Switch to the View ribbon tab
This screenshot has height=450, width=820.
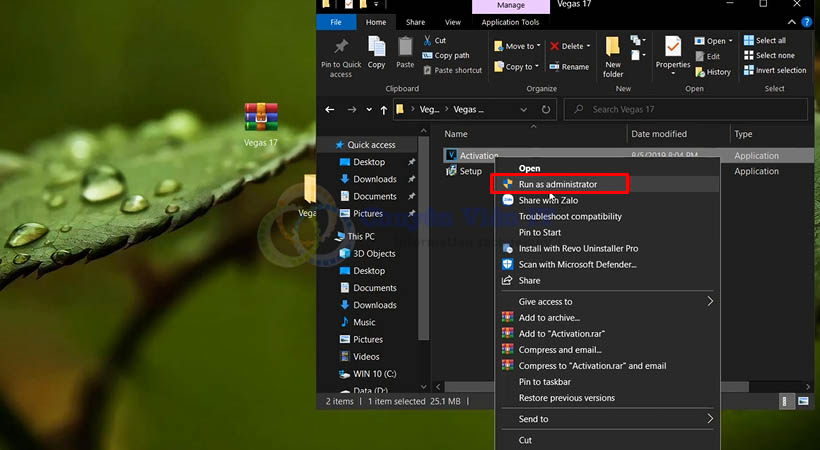453,22
